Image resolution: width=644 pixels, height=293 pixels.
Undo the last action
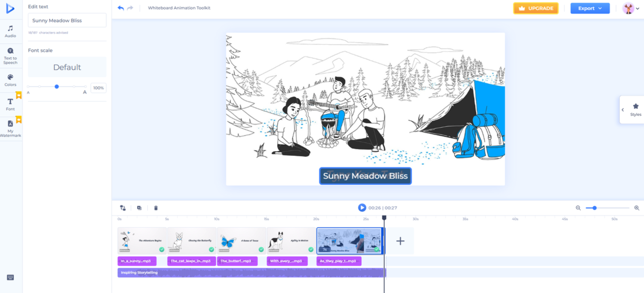(121, 8)
